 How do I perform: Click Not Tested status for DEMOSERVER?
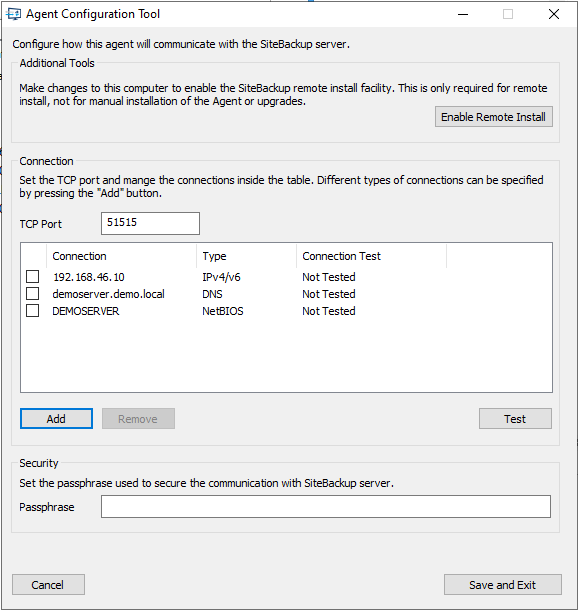[329, 311]
